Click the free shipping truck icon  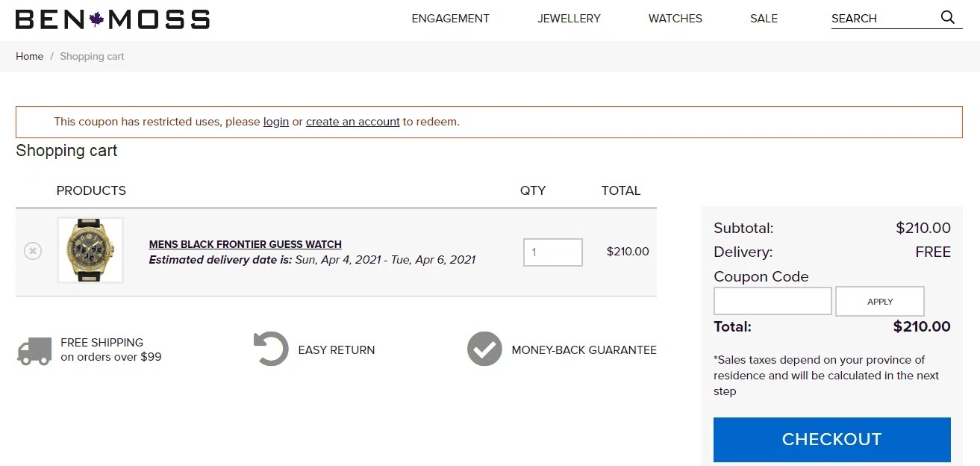click(x=34, y=351)
